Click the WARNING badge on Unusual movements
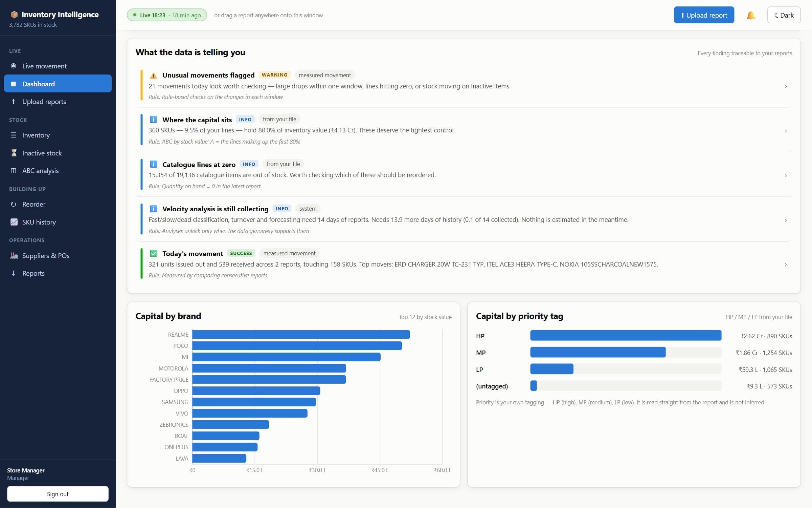Image resolution: width=812 pixels, height=508 pixels. (274, 75)
